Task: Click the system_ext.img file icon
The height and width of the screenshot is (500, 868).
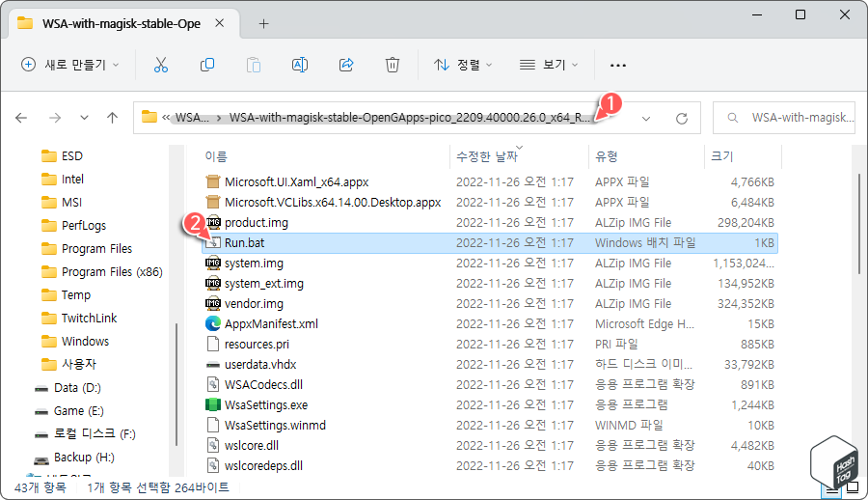Action: click(x=213, y=283)
